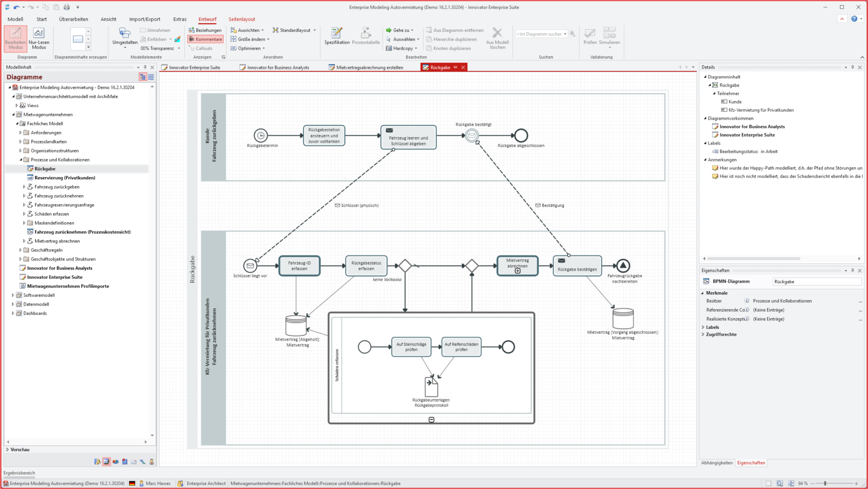This screenshot has height=489, width=868.
Task: Toggle Kommentare display on or off
Action: tap(205, 39)
